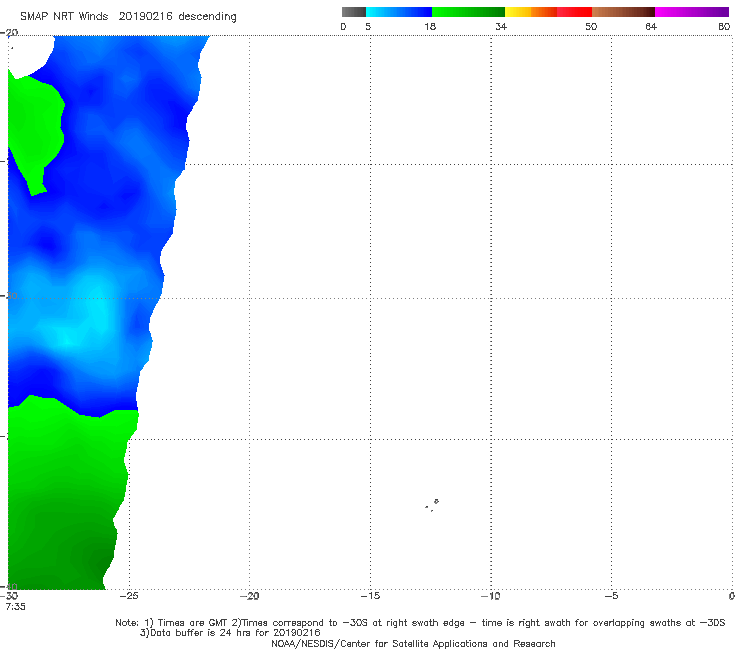Viewport: 740px width, 650px height.
Task: Click the color bar label '34'
Action: [501, 27]
